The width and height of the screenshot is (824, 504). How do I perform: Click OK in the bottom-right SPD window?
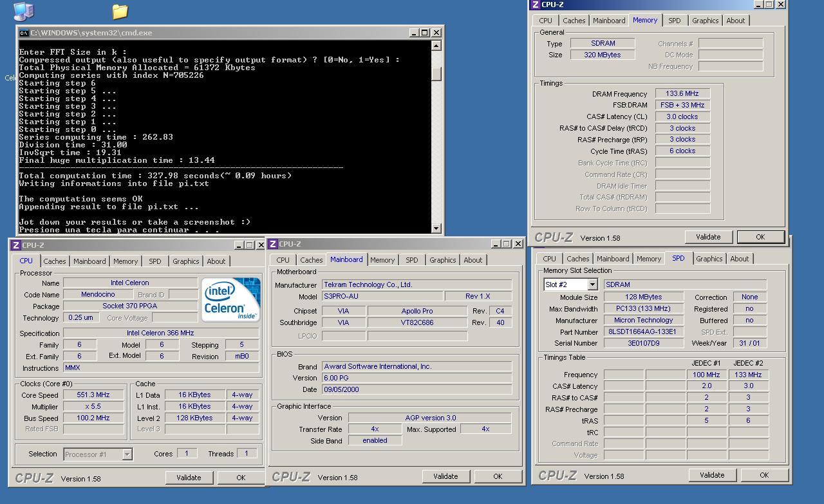764,475
